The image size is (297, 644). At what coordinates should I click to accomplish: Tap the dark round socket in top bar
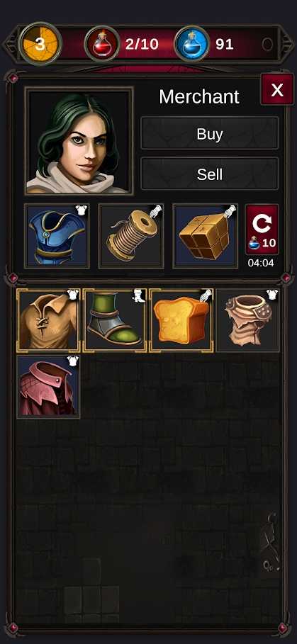[x=267, y=45]
